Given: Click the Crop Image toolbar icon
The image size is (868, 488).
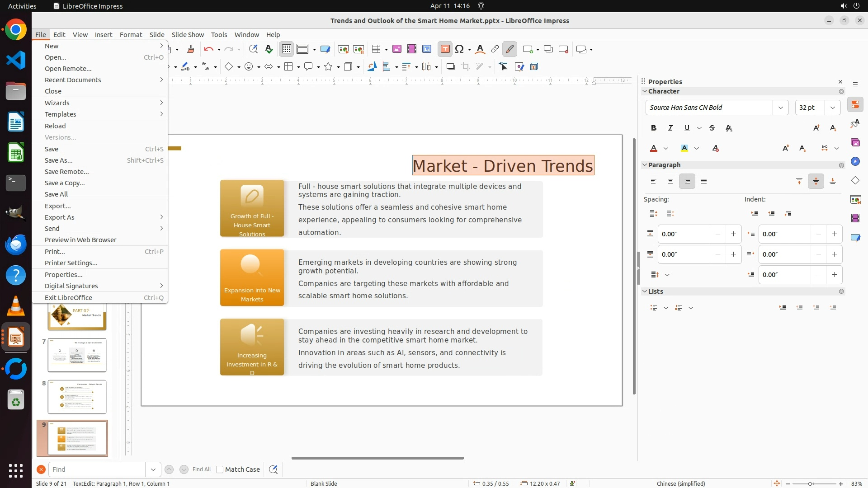Looking at the screenshot, I should (465, 67).
